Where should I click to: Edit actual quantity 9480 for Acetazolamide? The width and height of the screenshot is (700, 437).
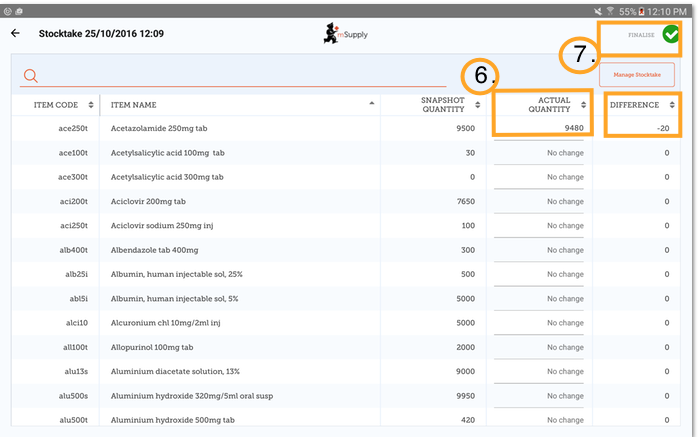point(540,128)
